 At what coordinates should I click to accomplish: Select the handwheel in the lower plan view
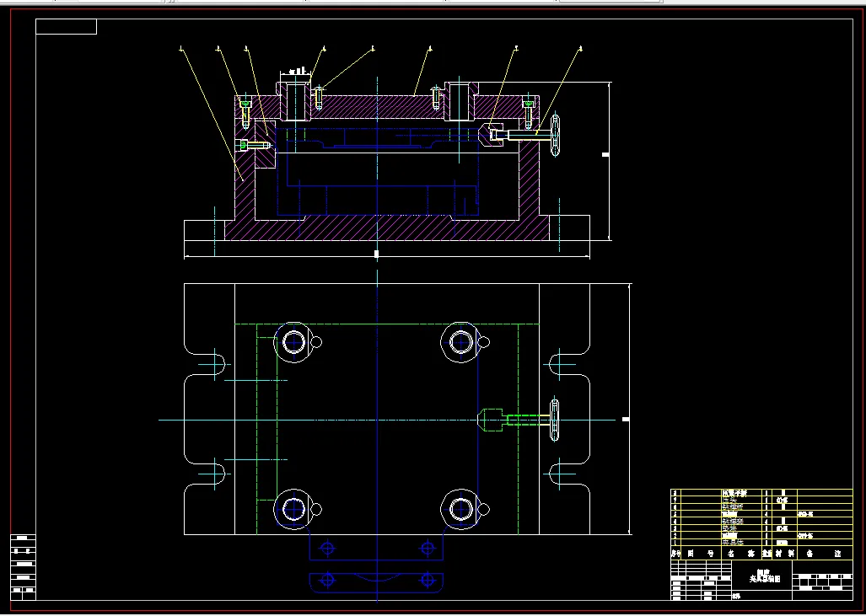click(x=554, y=420)
